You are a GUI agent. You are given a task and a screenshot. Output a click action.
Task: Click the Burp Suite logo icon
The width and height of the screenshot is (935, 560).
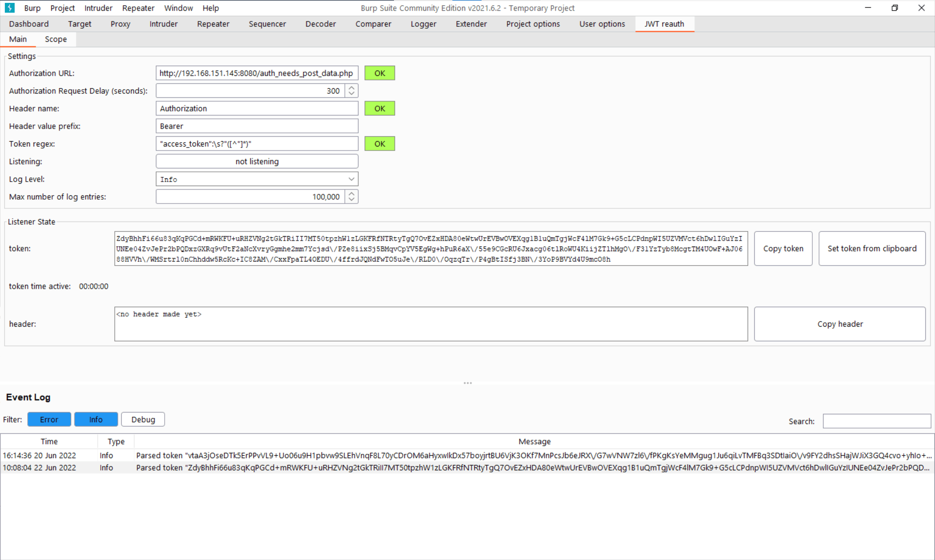point(9,8)
